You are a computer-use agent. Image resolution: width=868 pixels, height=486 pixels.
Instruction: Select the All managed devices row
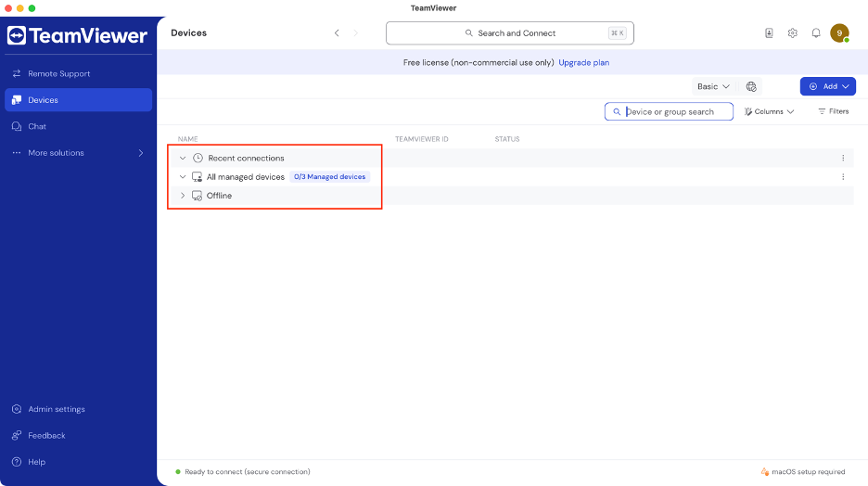tap(511, 177)
